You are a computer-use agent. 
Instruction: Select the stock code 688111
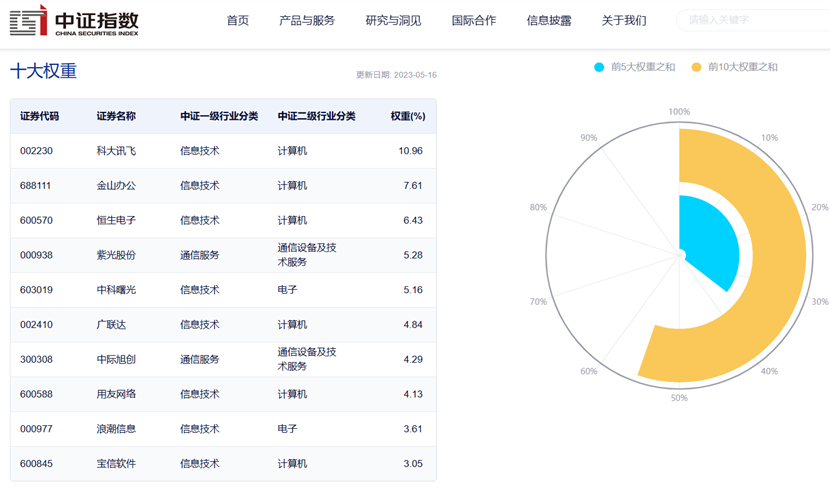[x=35, y=186]
